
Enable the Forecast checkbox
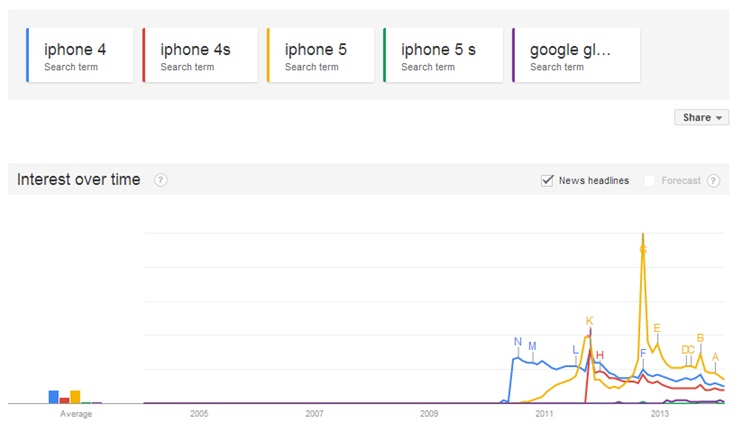(650, 180)
